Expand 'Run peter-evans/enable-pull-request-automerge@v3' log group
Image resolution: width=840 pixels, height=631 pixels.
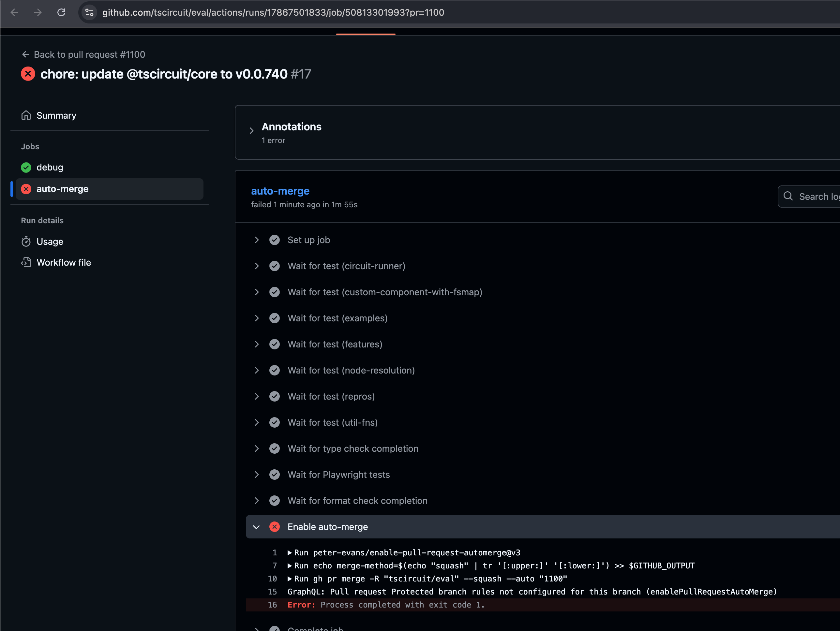pos(290,553)
